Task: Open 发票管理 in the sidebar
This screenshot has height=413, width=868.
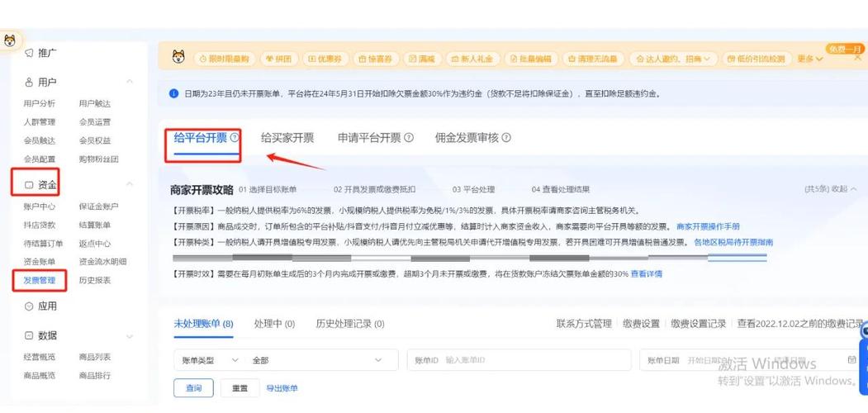Action: (40, 280)
